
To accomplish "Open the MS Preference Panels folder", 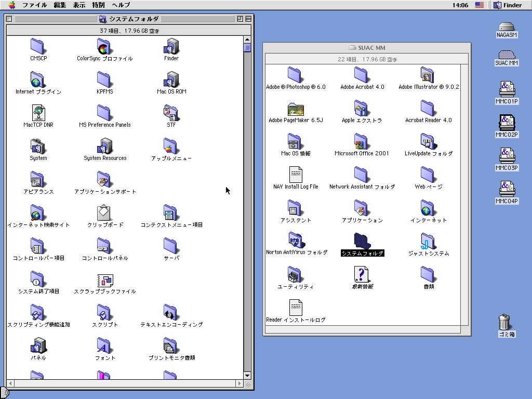I will (x=104, y=113).
